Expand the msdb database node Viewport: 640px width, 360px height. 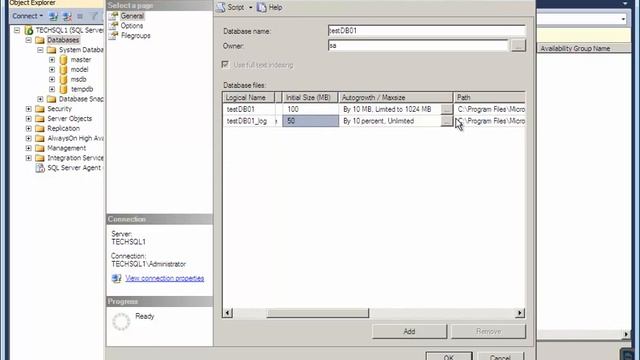[x=52, y=79]
